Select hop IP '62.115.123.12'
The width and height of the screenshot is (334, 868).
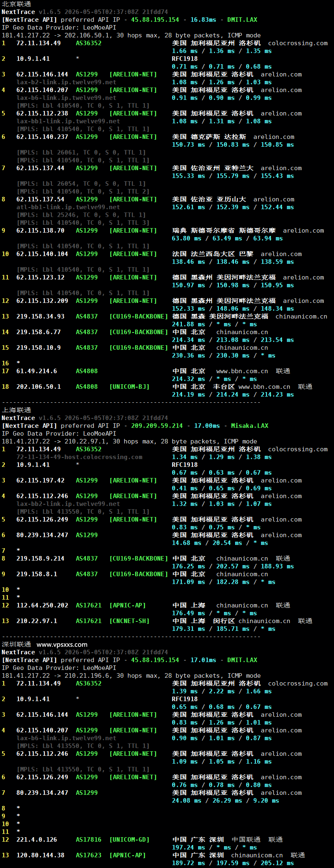click(x=40, y=277)
